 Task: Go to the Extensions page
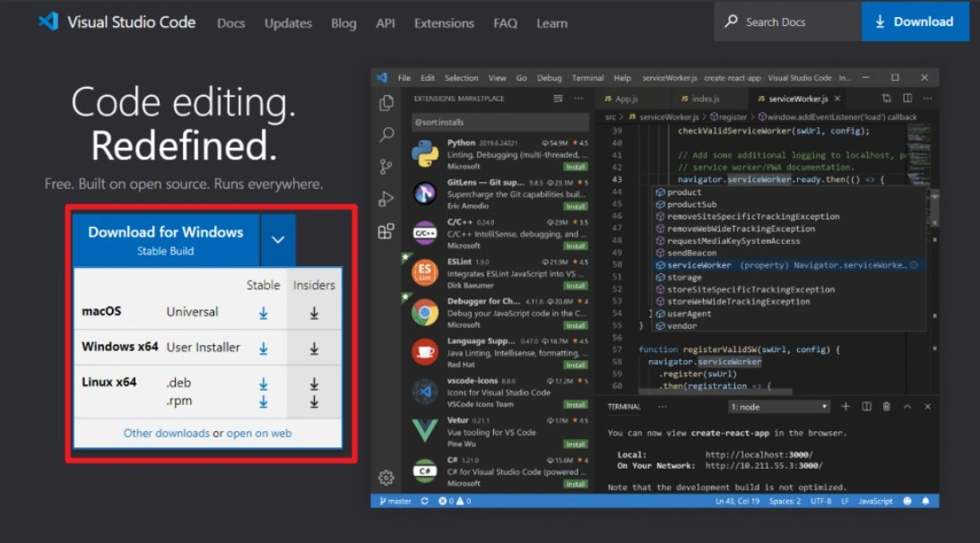444,23
